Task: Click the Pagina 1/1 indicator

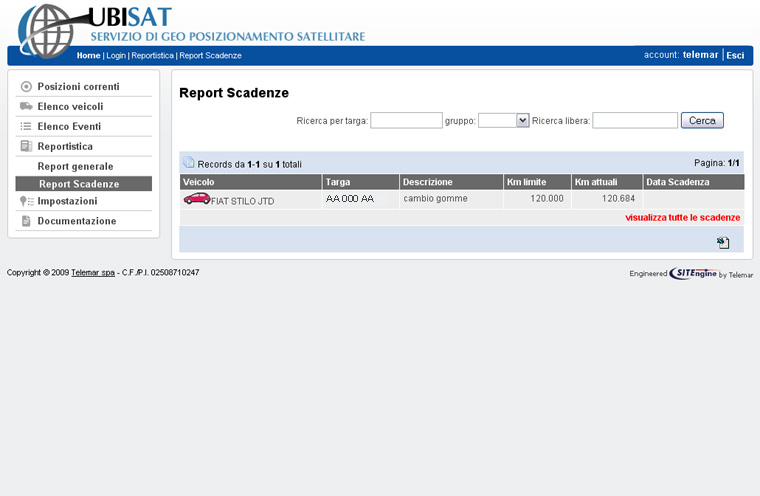Action: click(x=717, y=163)
